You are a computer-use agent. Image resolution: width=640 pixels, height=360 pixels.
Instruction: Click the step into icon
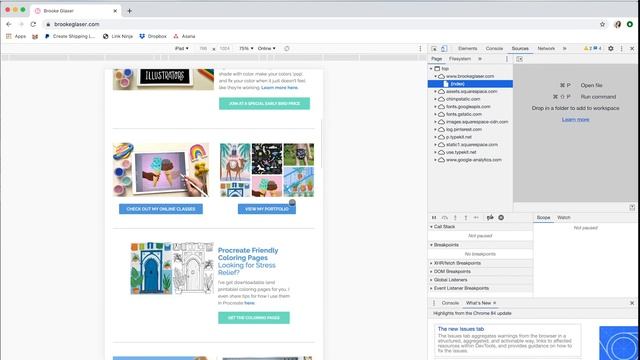[x=455, y=218]
